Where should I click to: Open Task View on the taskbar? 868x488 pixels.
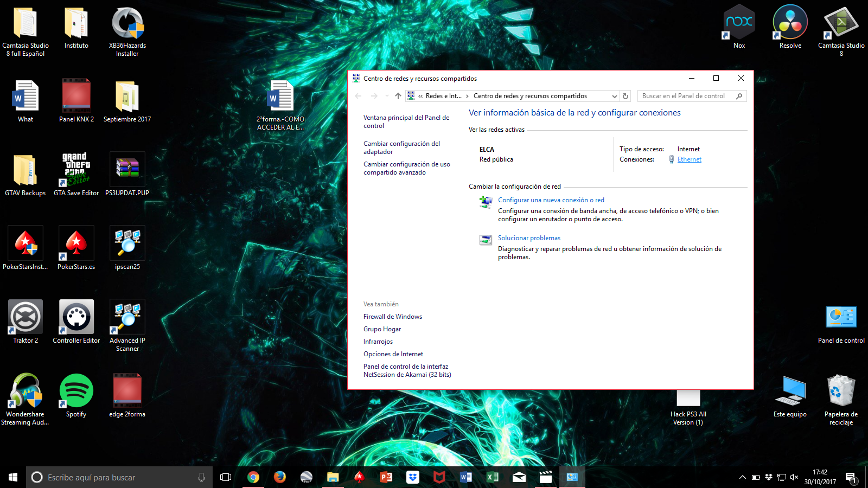[226, 477]
